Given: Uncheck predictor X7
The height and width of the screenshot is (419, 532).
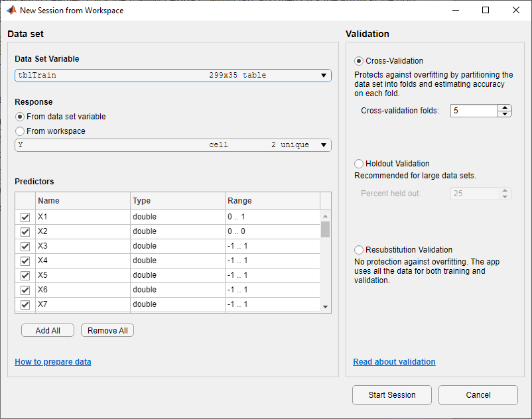Looking at the screenshot, I should [x=25, y=304].
